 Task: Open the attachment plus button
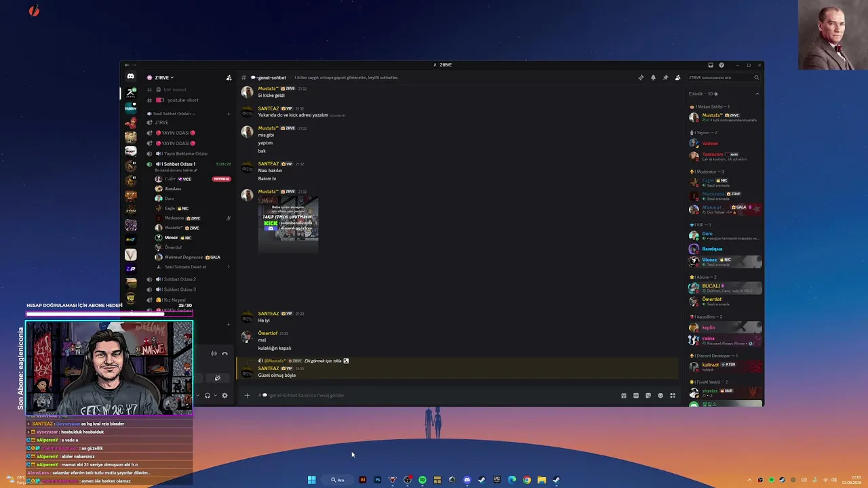[247, 395]
